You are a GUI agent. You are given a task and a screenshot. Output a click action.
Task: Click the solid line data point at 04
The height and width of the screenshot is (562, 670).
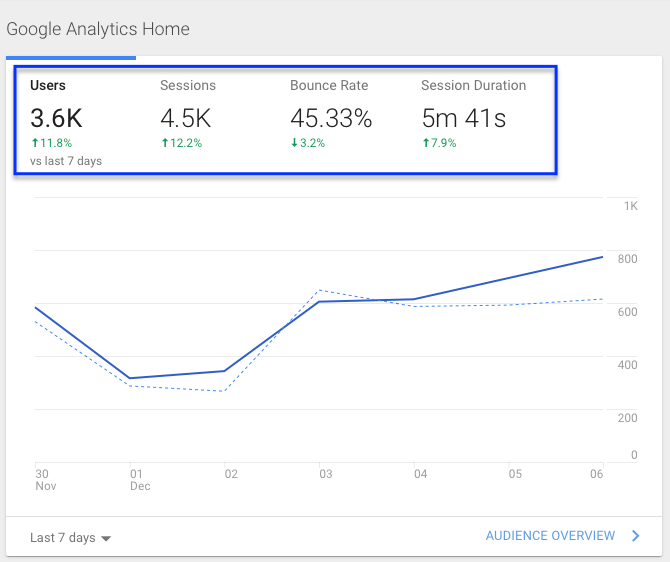pos(414,299)
